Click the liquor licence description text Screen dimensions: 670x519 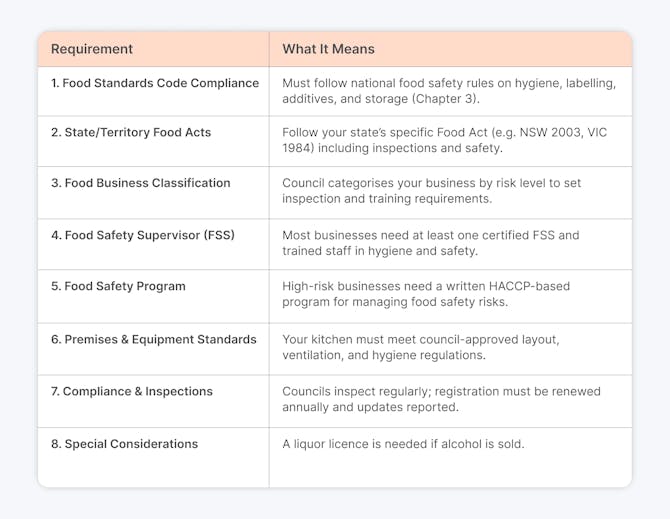coord(402,444)
